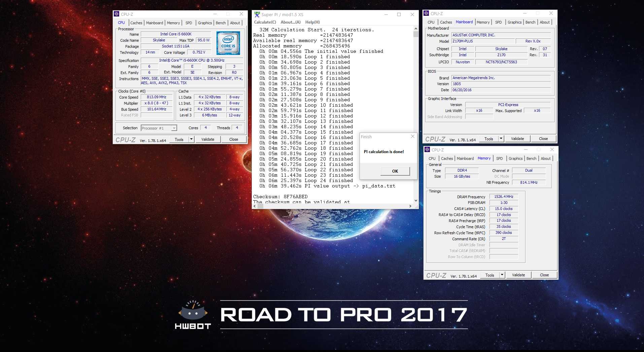Click Close button in the Mainboard window

click(x=543, y=139)
